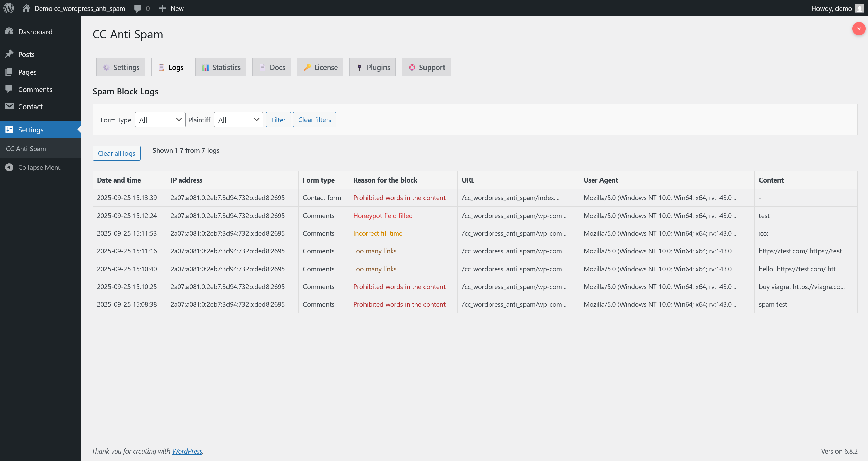Viewport: 868px width, 461px height.
Task: Open the Form Type dropdown
Action: click(160, 119)
